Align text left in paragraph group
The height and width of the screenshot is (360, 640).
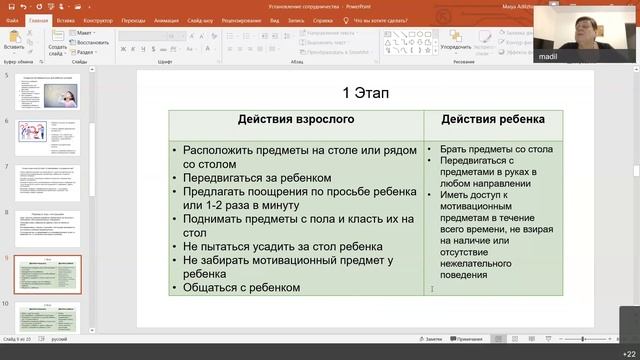tap(230, 49)
